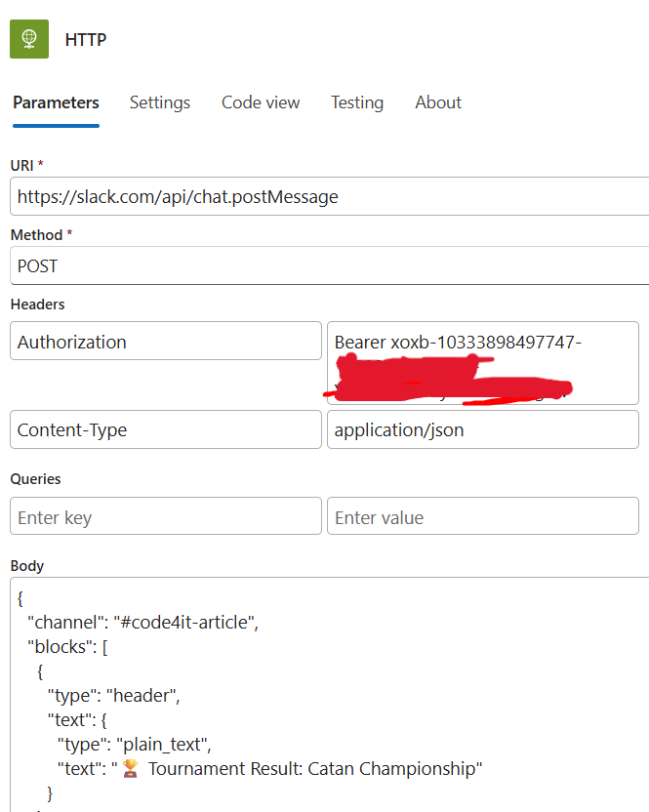Click the Content-Type header field

(x=165, y=429)
